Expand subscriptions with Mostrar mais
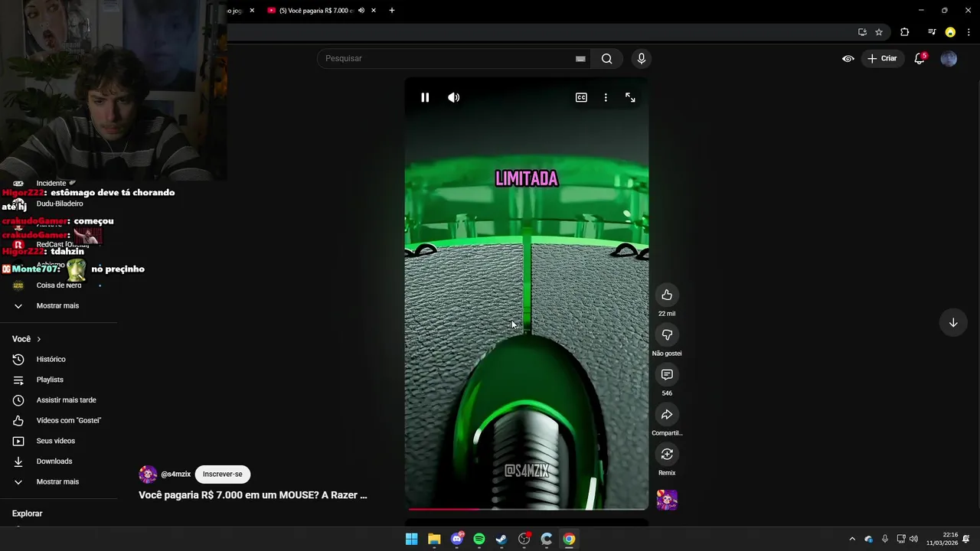 [x=59, y=305]
